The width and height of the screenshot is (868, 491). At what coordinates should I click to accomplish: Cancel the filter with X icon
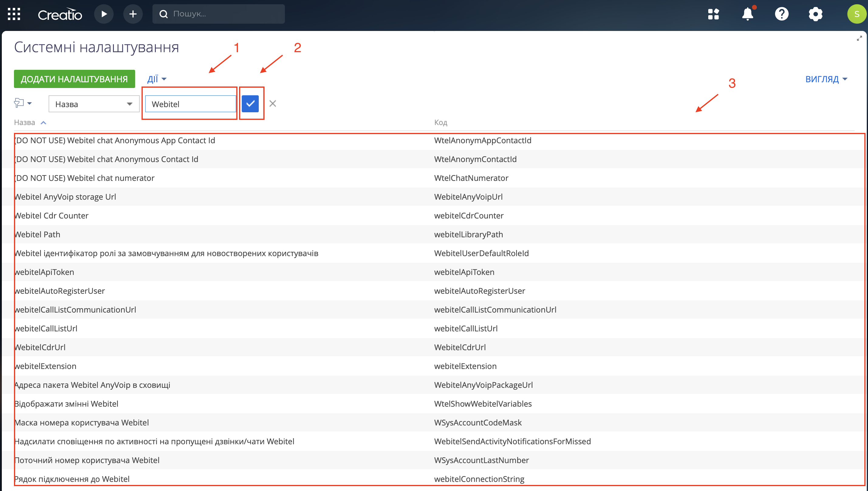click(273, 103)
